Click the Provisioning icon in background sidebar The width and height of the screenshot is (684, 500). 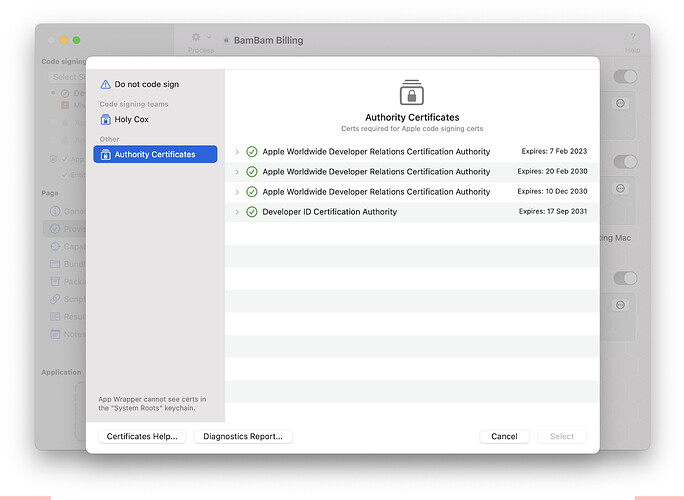click(55, 229)
